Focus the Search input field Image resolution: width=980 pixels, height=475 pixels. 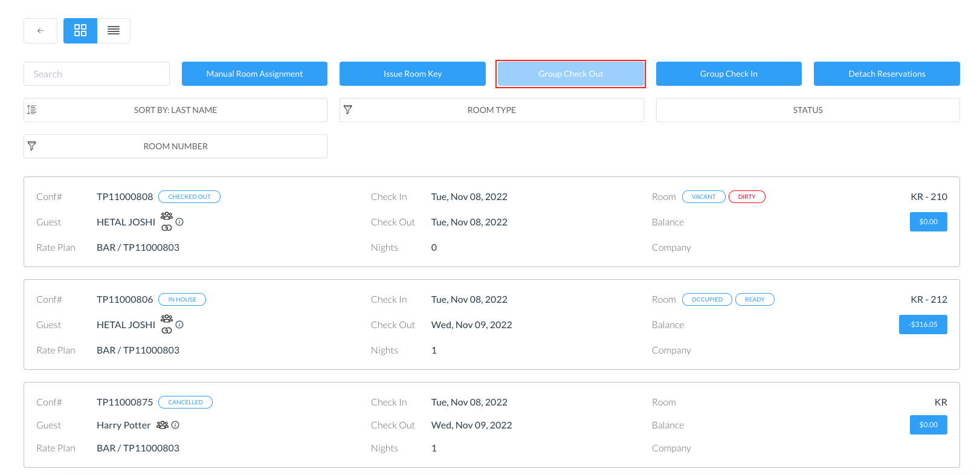(97, 74)
